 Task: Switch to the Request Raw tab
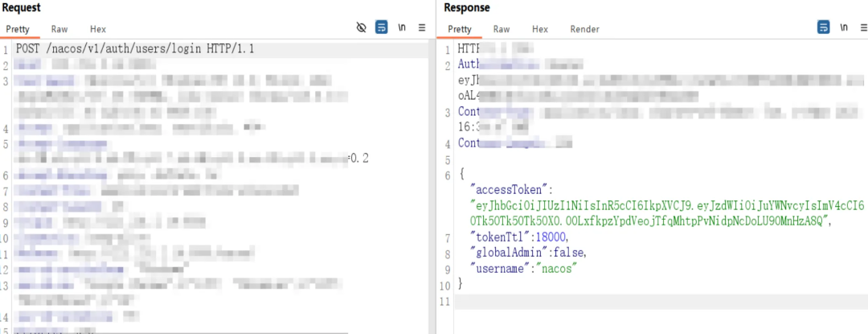61,29
